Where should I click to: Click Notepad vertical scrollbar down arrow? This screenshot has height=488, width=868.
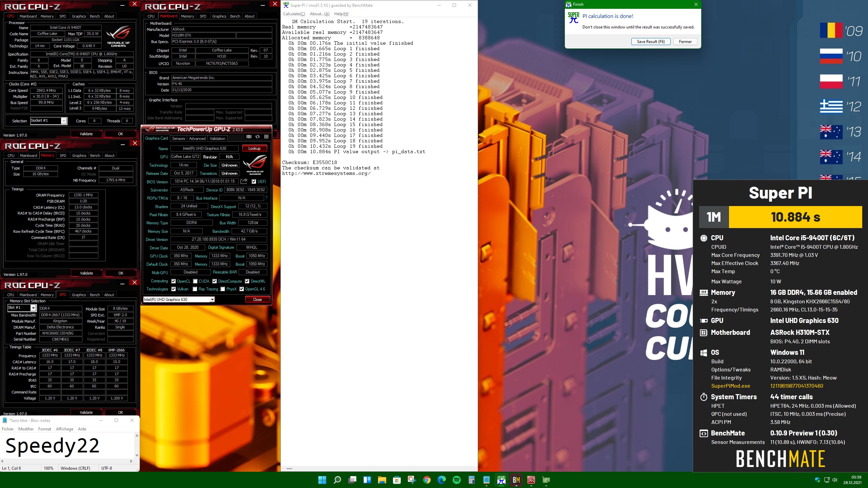[137, 455]
